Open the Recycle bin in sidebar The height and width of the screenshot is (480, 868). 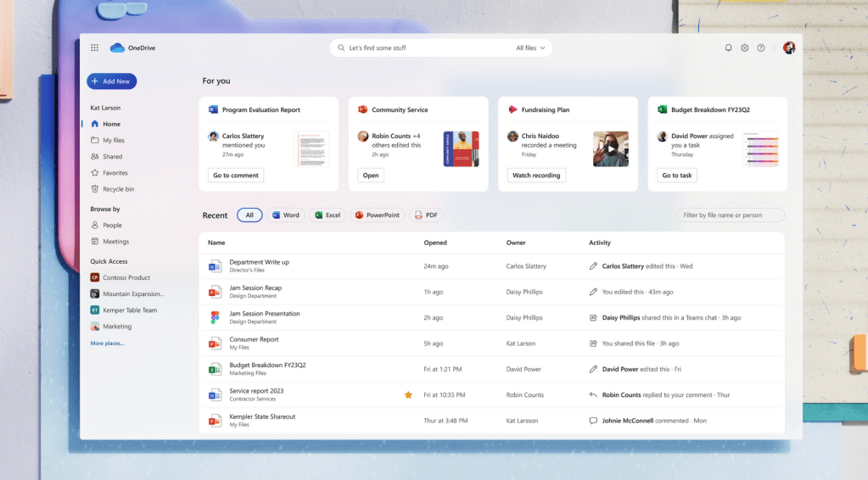pos(118,189)
